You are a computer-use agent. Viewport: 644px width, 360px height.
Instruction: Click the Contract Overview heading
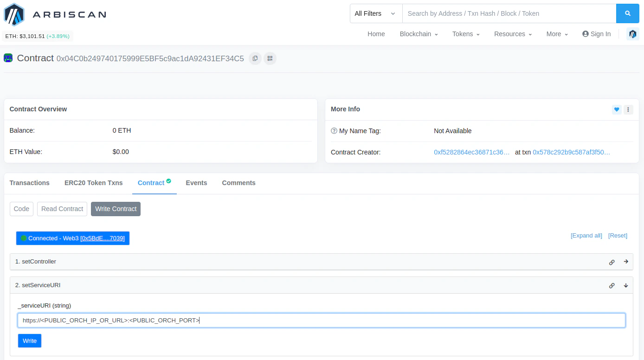(38, 109)
